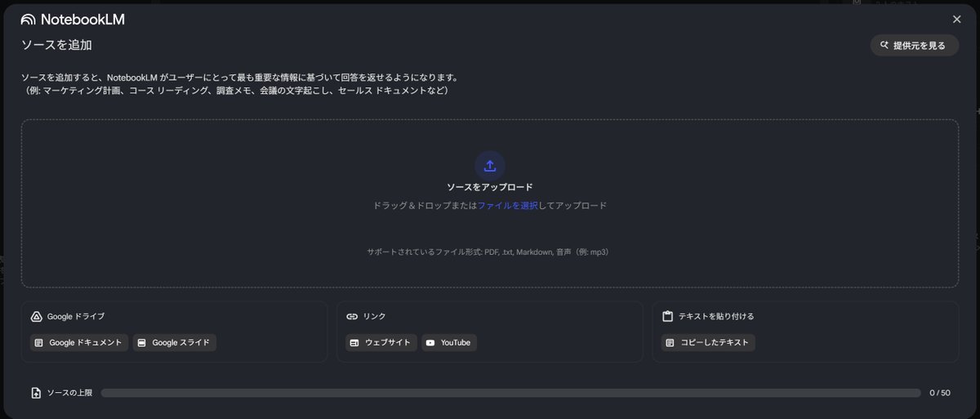Select the ウェブサイト source button

click(381, 343)
